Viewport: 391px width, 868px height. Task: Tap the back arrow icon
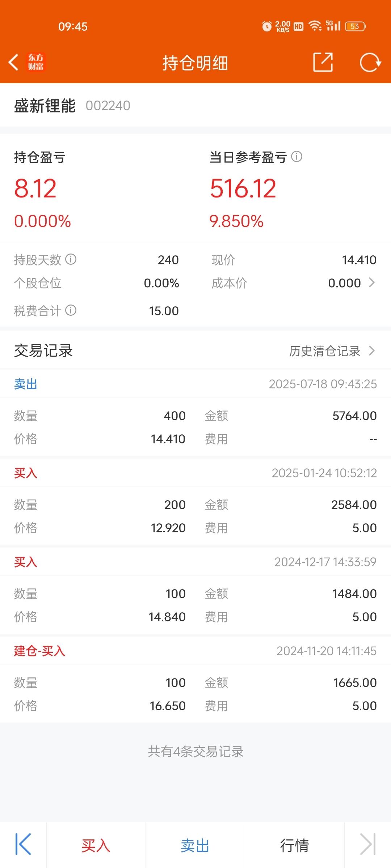coord(14,62)
